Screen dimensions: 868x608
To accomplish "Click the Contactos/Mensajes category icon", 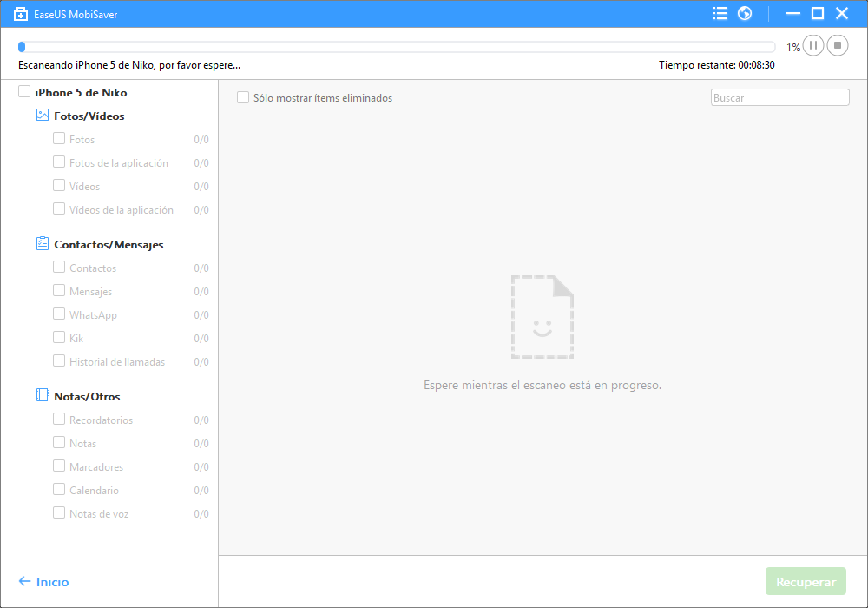I will [43, 244].
